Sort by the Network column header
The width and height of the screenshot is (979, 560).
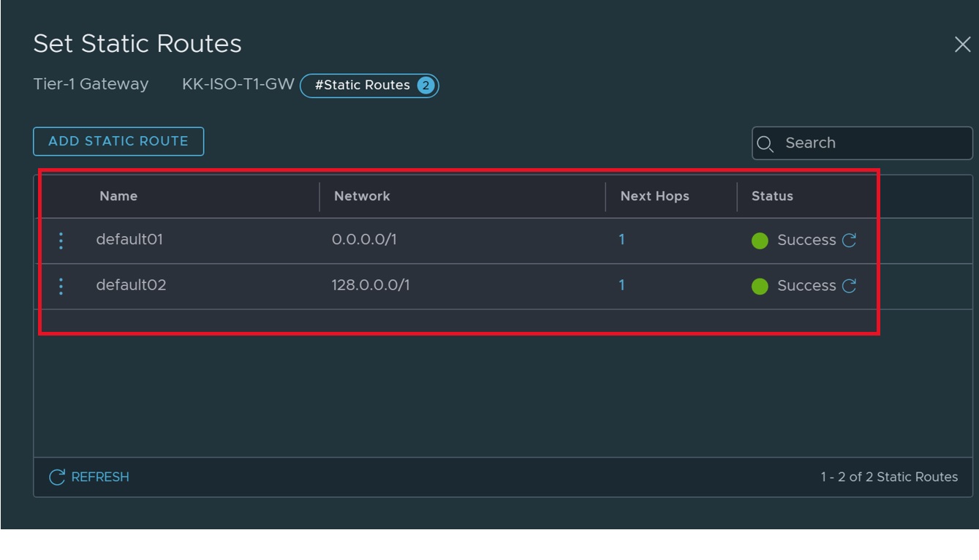point(362,196)
